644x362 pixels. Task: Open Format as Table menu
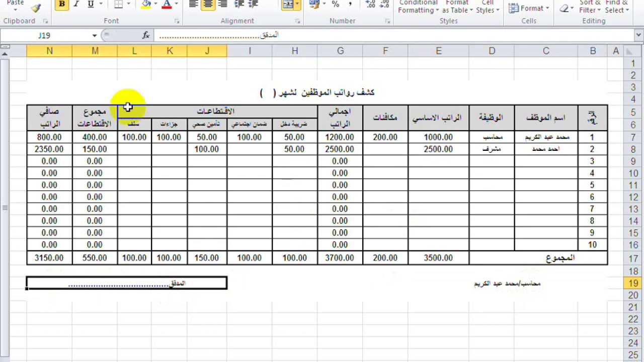457,7
